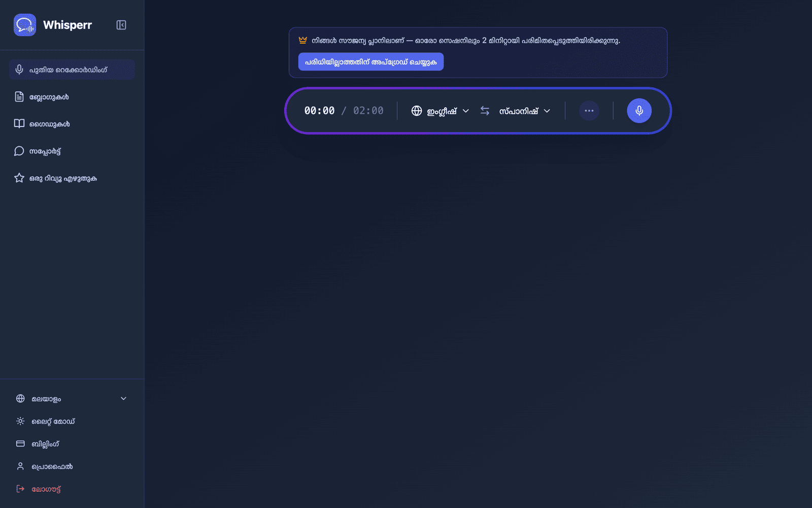Click the star icon for writing a review
The width and height of the screenshot is (812, 508).
coord(19,178)
